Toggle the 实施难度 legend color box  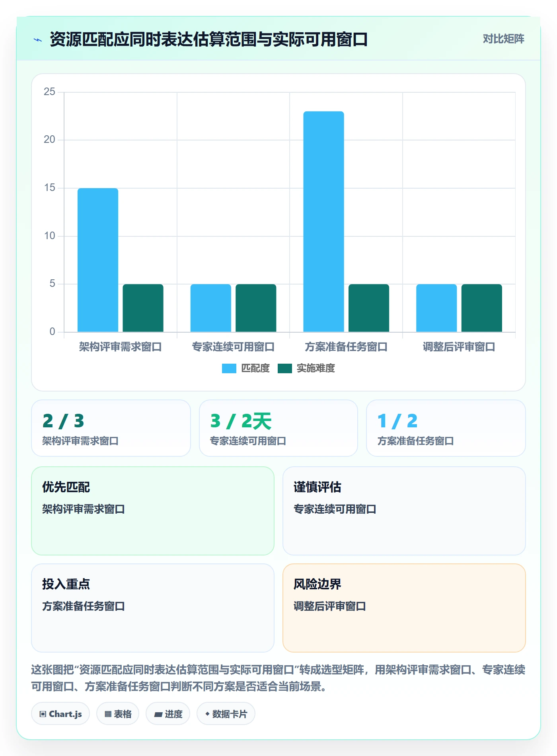pos(284,368)
